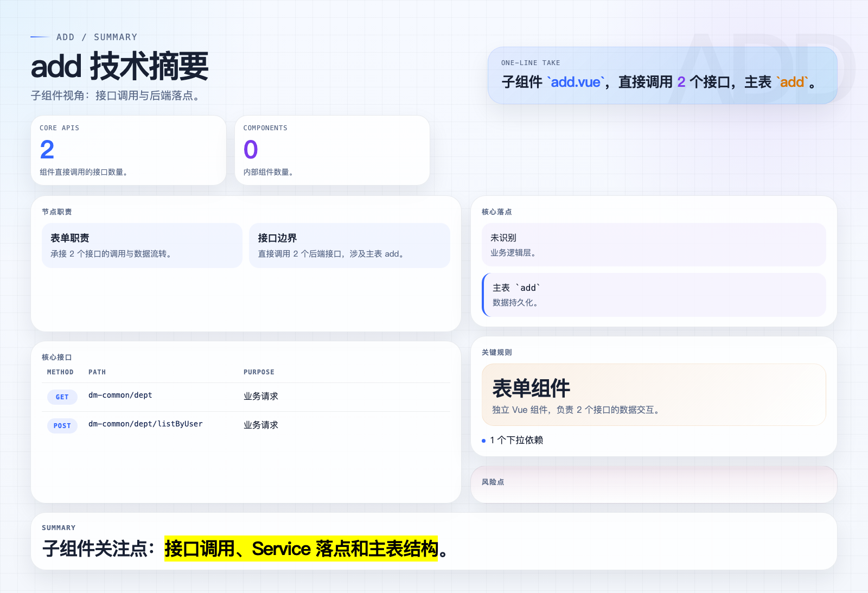
Task: Select the CORE APIS stat card
Action: [x=129, y=150]
